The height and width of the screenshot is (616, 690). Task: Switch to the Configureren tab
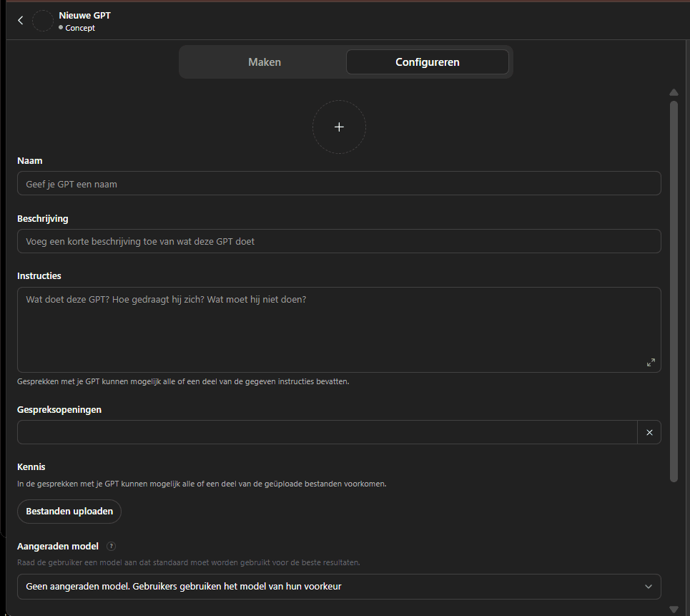427,62
